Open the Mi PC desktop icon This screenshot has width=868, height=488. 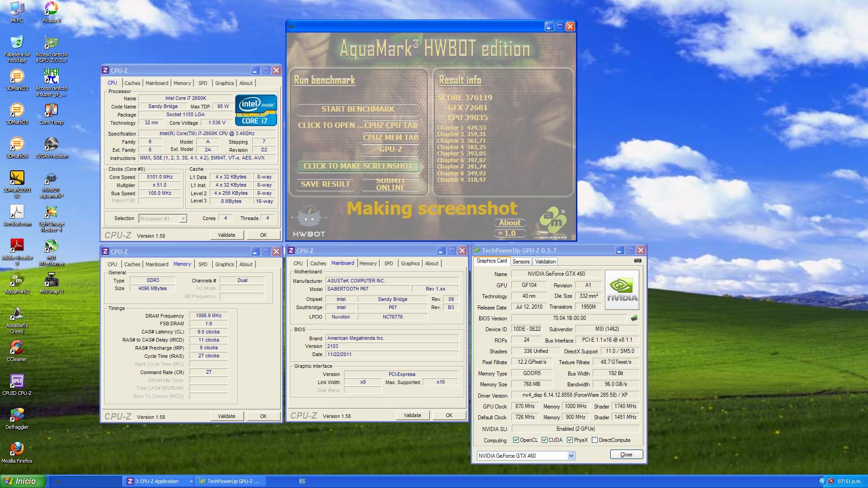pos(17,12)
